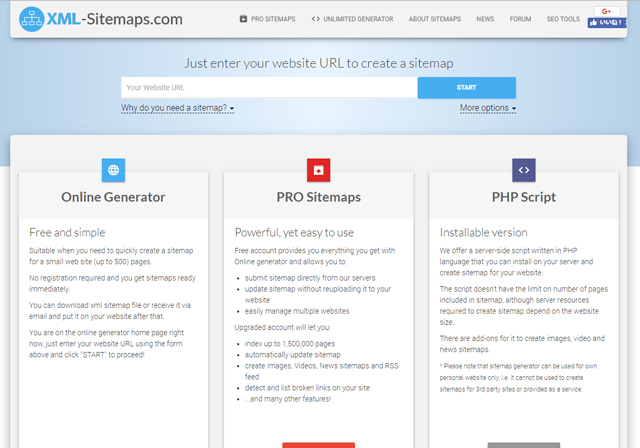
Task: Click the gray button under PHP Script card
Action: [x=524, y=445]
